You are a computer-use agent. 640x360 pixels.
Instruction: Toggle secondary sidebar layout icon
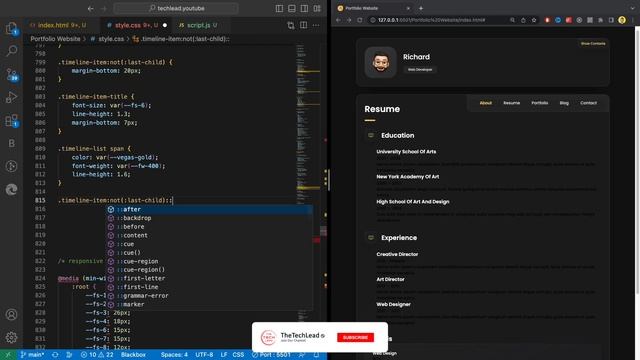tap(304, 8)
